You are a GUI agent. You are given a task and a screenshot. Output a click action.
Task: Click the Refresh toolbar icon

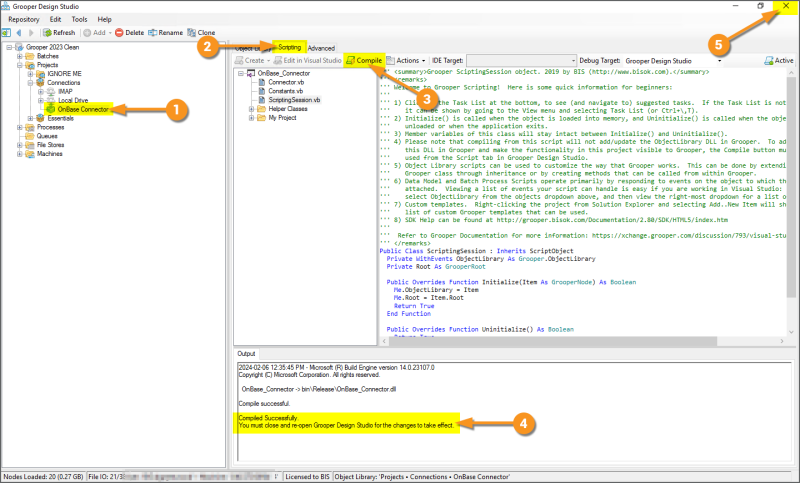[x=46, y=33]
